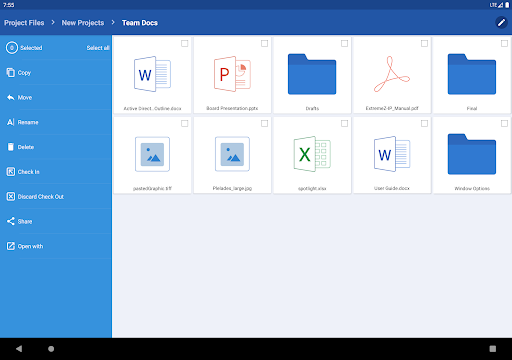The width and height of the screenshot is (512, 360).
Task: Open the ExtremeZ-IP_Manual.pdf thumbnail
Action: coord(392,75)
